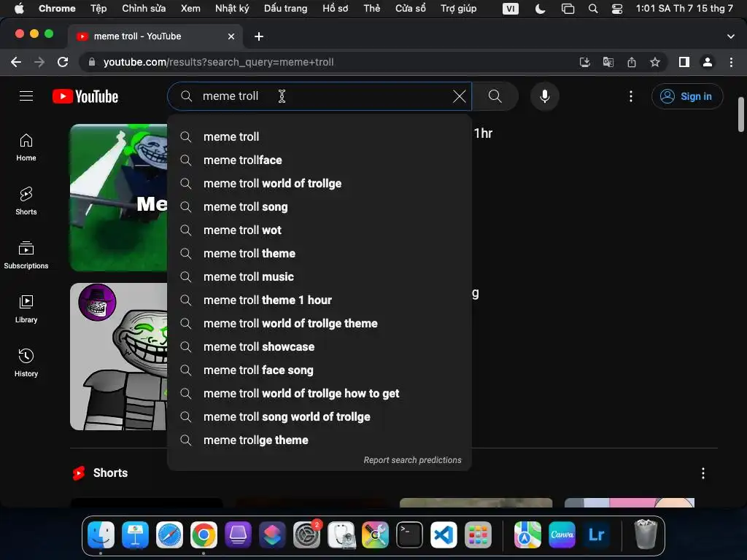
Task: Open the Chrome app menu in the menu bar
Action: point(57,8)
